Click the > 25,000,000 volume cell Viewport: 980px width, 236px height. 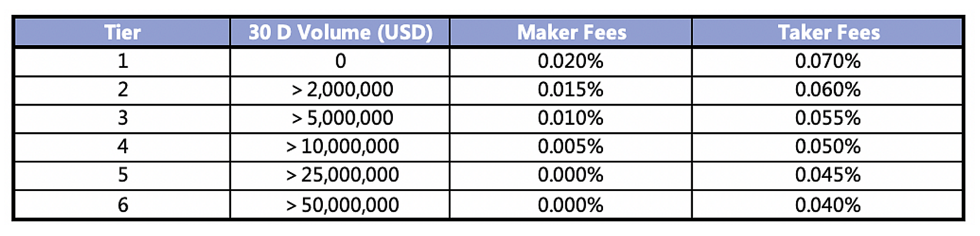342,174
